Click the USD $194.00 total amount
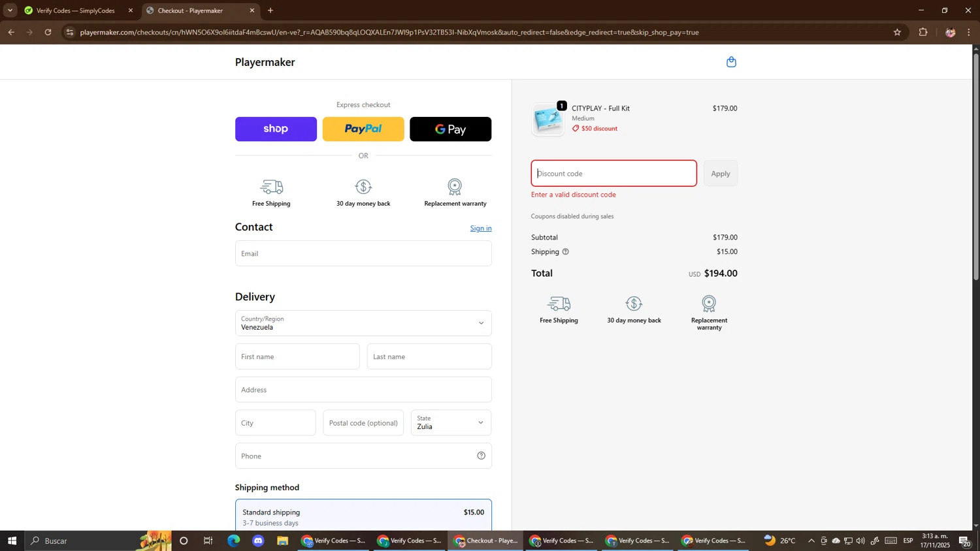The width and height of the screenshot is (980, 551). pos(713,274)
